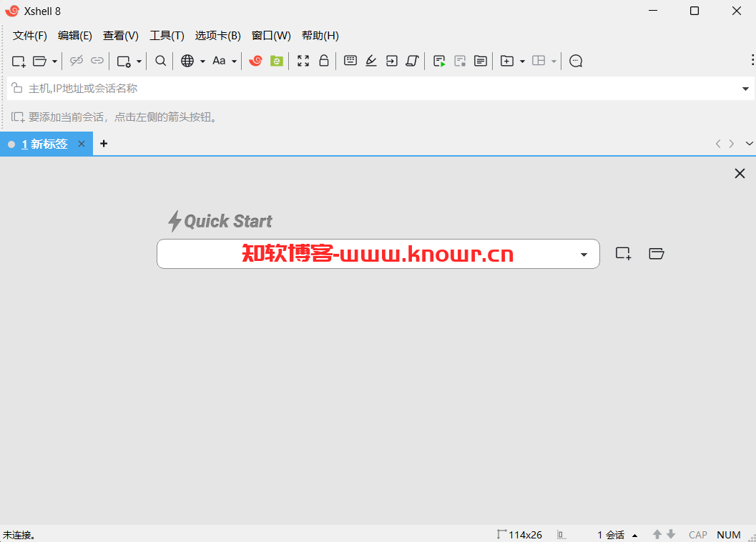Open the 文件(F) menu
The image size is (756, 542).
(30, 36)
